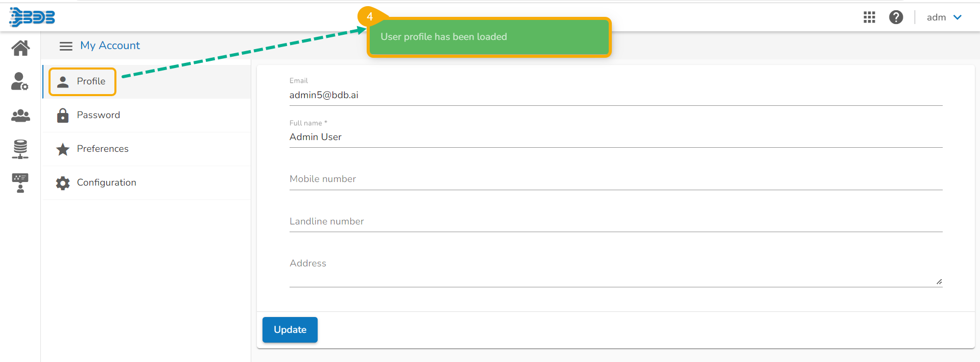
Task: Click the Mobile number field
Action: (x=615, y=179)
